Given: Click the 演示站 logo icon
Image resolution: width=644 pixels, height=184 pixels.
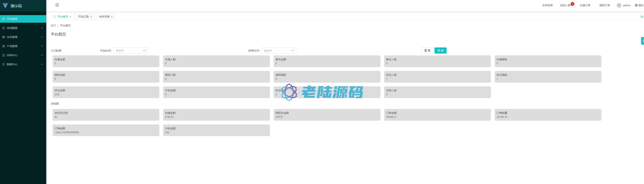Looking at the screenshot, I should (5, 5).
